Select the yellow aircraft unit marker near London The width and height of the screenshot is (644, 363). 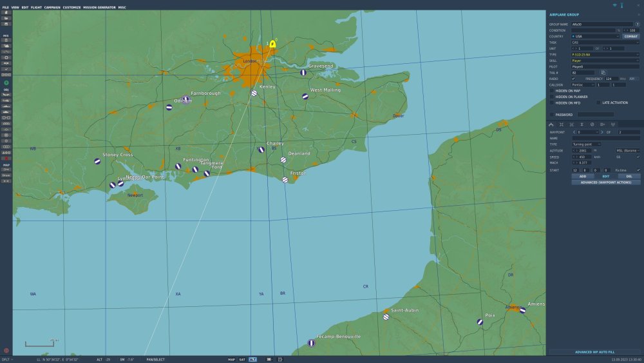(x=273, y=44)
